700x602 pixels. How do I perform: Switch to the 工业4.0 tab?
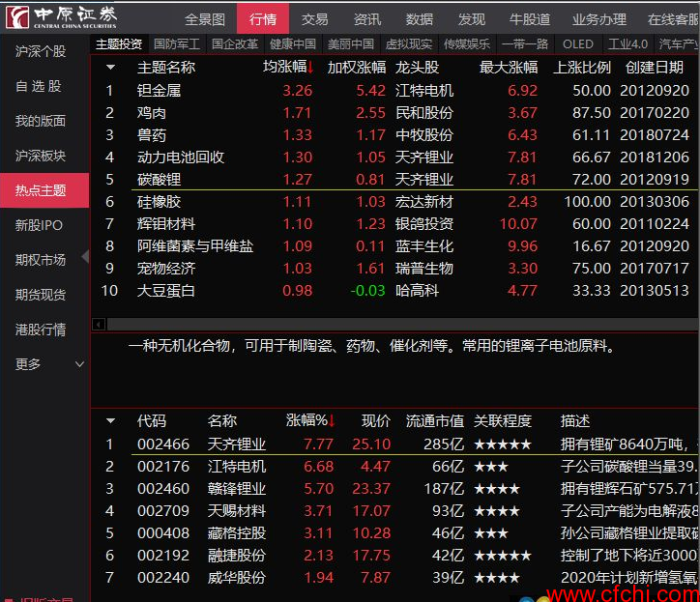(627, 44)
